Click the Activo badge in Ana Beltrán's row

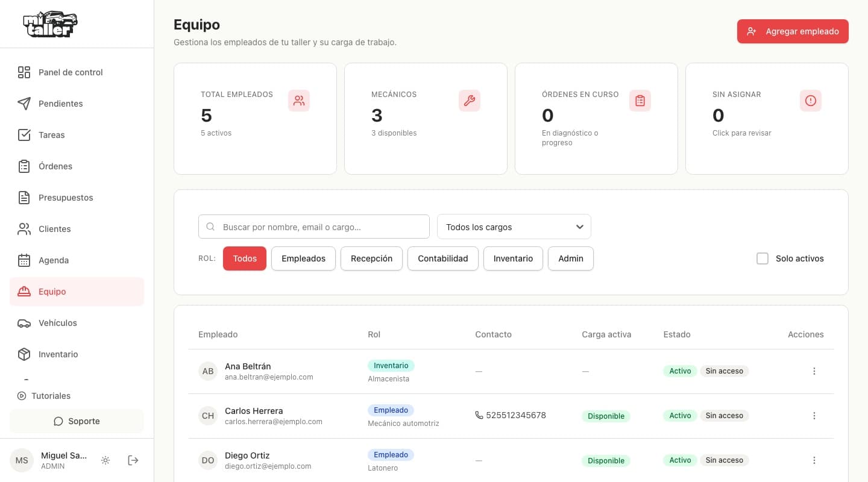click(680, 371)
